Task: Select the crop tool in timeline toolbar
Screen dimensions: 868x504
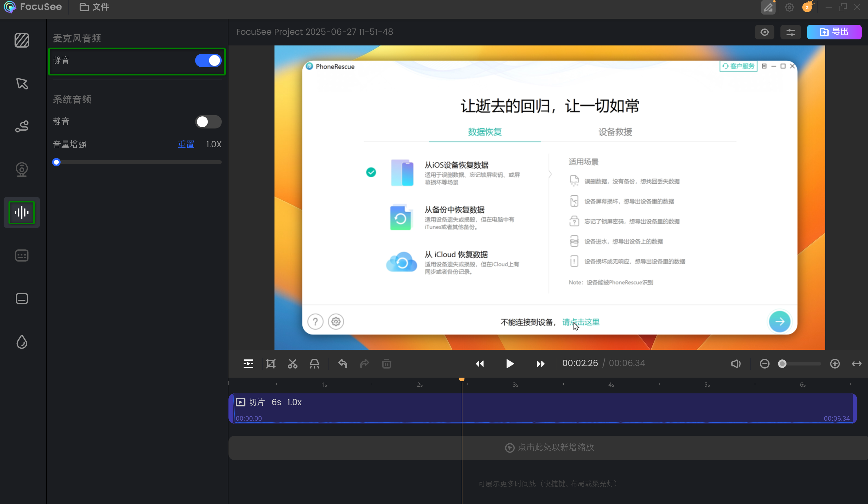Action: point(271,364)
